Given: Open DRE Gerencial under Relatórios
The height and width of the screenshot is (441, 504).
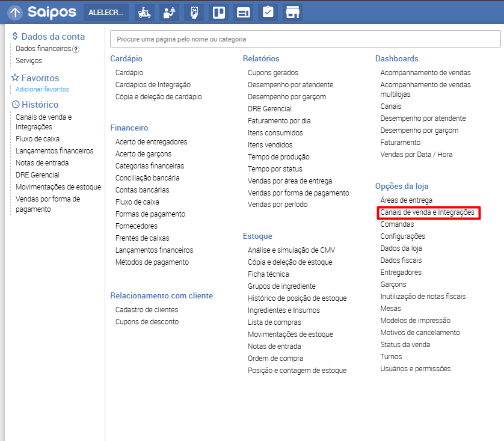Looking at the screenshot, I should [269, 109].
